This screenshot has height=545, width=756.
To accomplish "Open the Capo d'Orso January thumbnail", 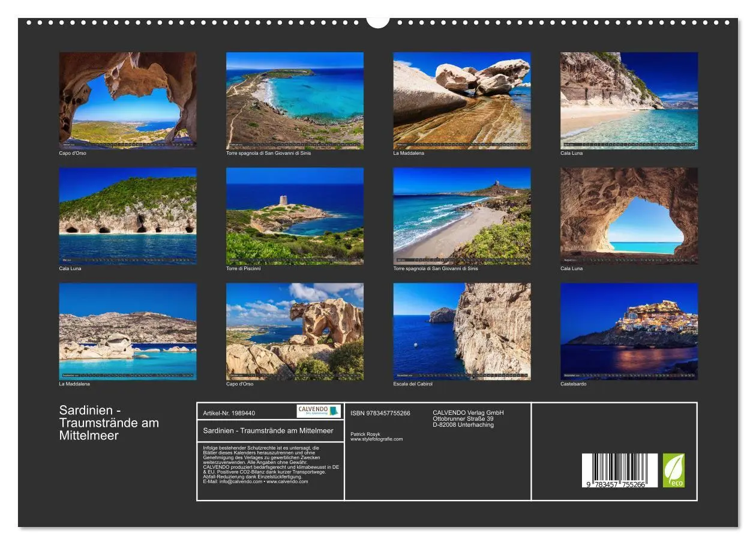I will [x=128, y=99].
